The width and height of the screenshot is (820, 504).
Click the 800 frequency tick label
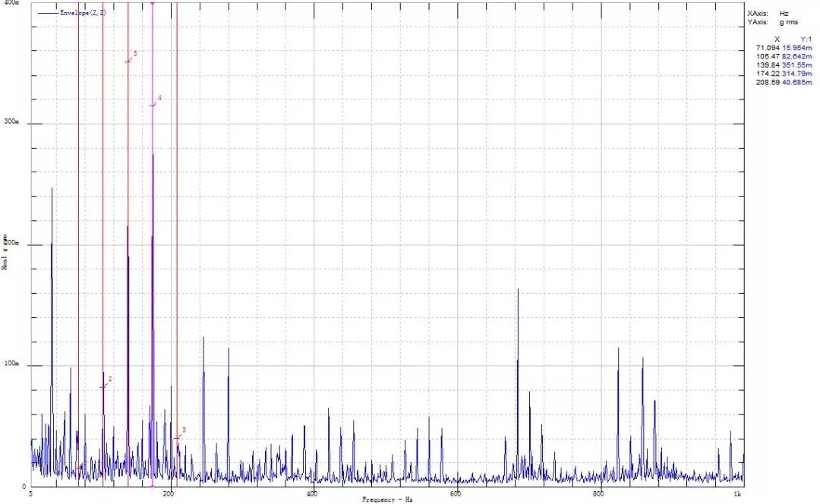tap(599, 493)
